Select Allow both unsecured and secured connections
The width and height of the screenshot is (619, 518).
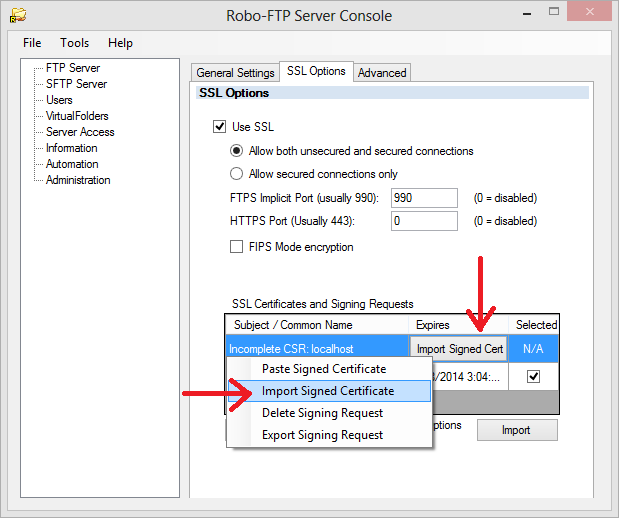(x=236, y=151)
